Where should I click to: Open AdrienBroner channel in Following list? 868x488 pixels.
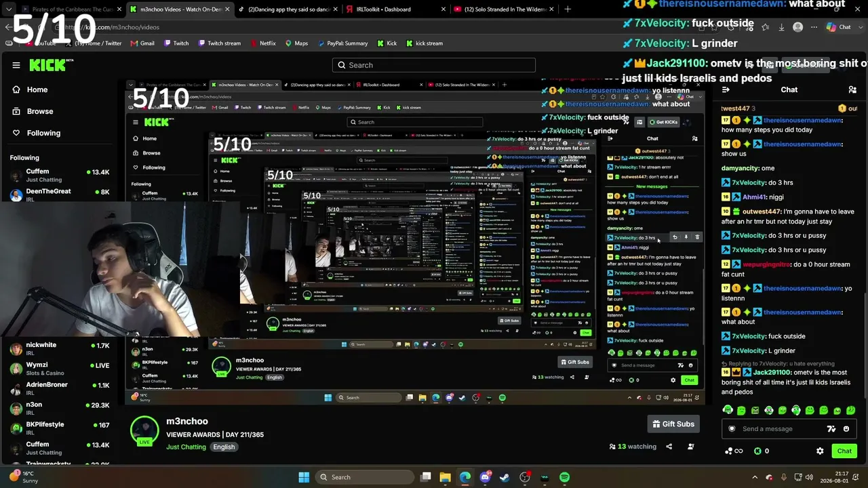60,388
